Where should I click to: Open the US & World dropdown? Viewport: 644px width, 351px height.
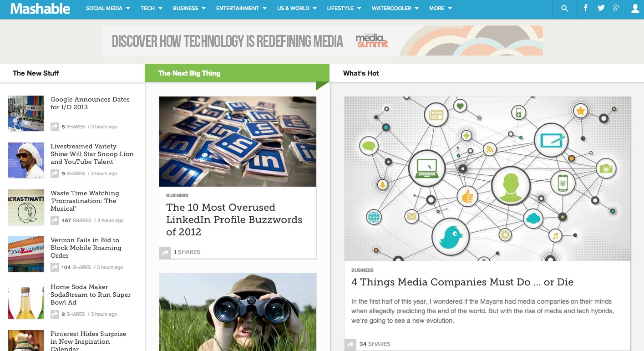[x=296, y=8]
